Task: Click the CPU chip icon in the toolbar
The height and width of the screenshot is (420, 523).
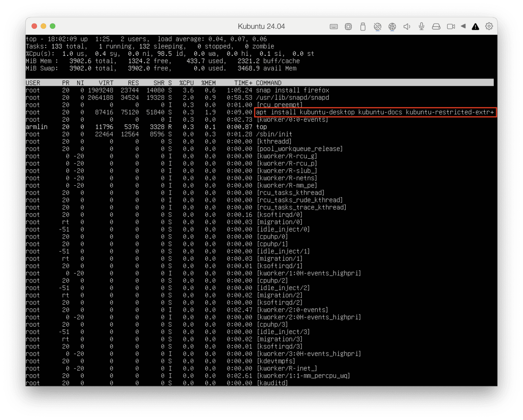Action: coord(348,27)
